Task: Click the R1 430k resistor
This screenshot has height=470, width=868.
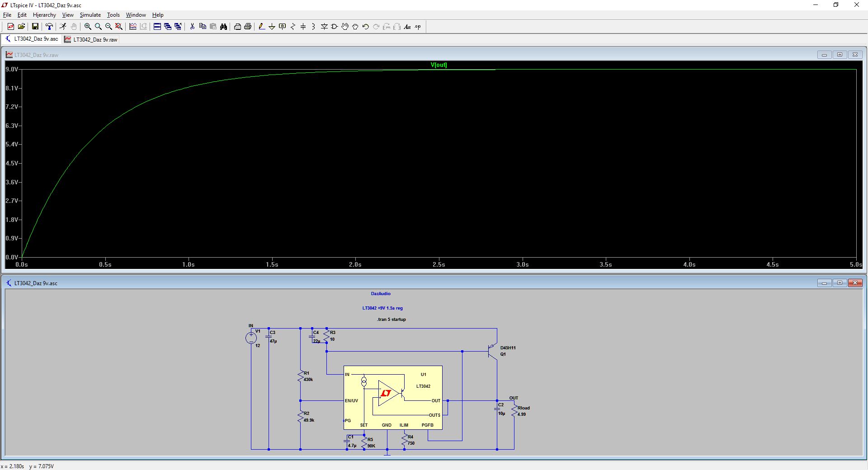Action: coord(301,376)
